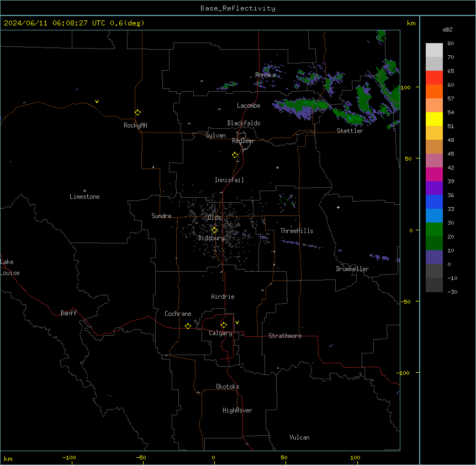Click the Okotoks label
Screen dimensions: 476x465
point(228,387)
